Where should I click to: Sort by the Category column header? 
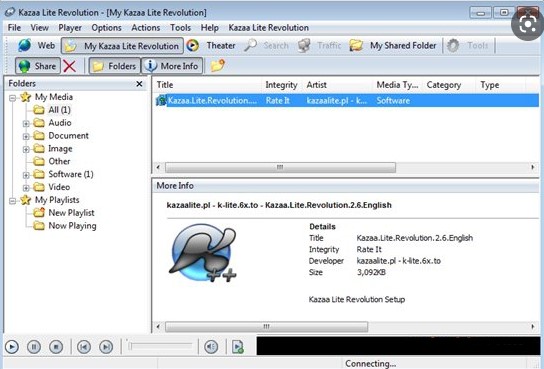pyautogui.click(x=449, y=85)
